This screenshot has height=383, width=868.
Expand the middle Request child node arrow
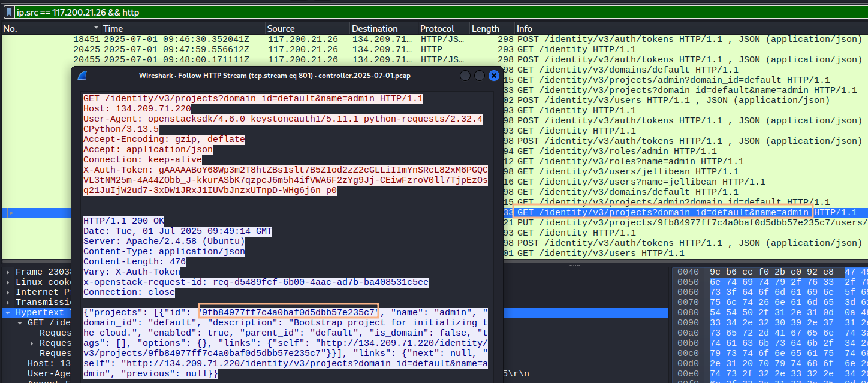point(32,343)
